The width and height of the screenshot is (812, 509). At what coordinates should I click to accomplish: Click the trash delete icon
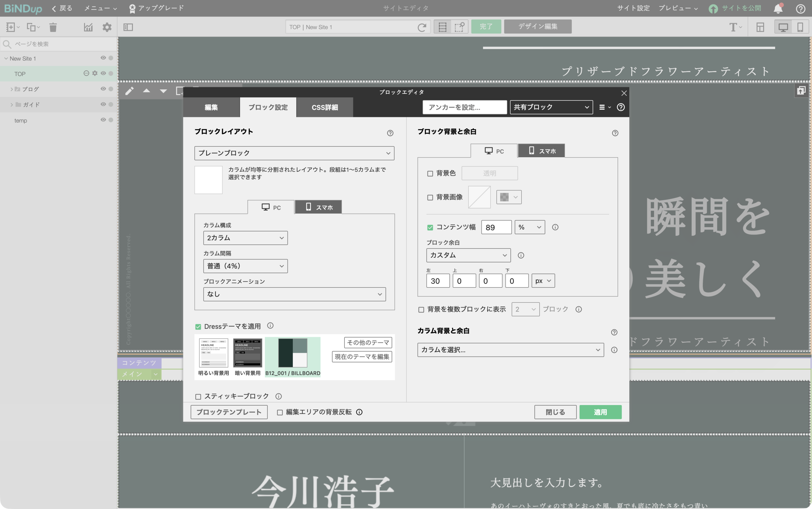(x=53, y=27)
